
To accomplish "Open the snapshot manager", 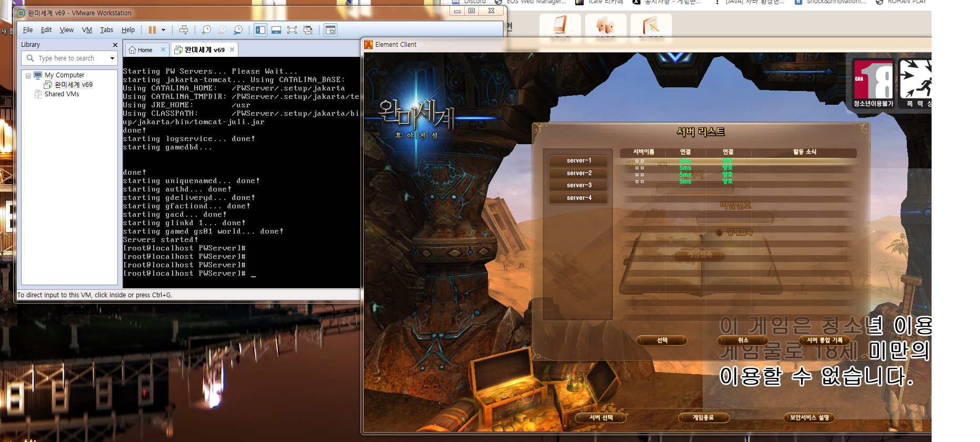I will (x=238, y=30).
